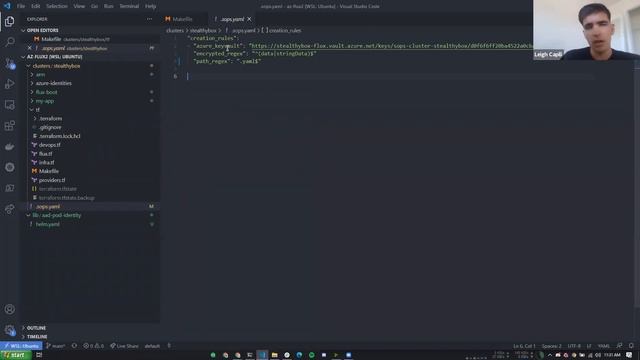Open the Accounts menu icon
The height and width of the screenshot is (360, 640).
coord(10,309)
